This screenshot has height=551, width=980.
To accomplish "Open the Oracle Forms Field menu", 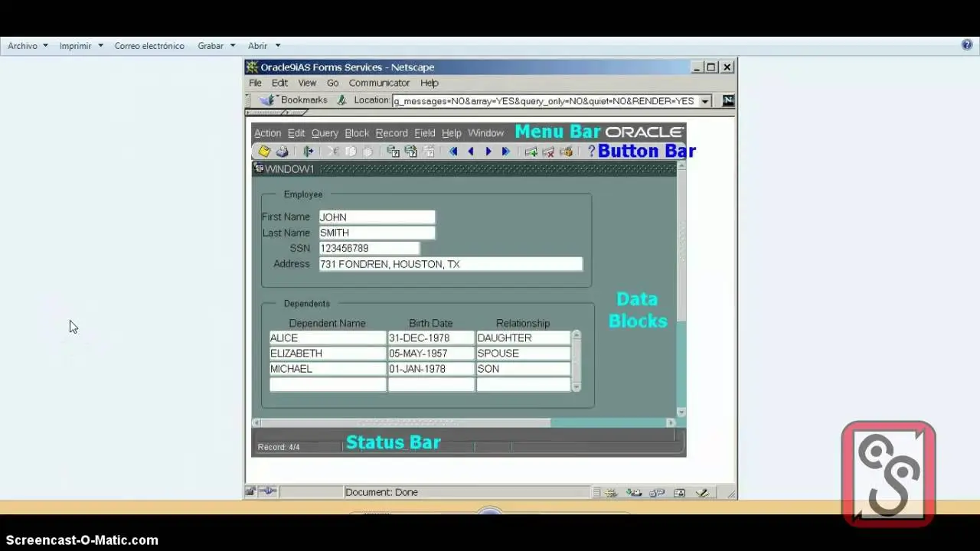I will click(425, 133).
